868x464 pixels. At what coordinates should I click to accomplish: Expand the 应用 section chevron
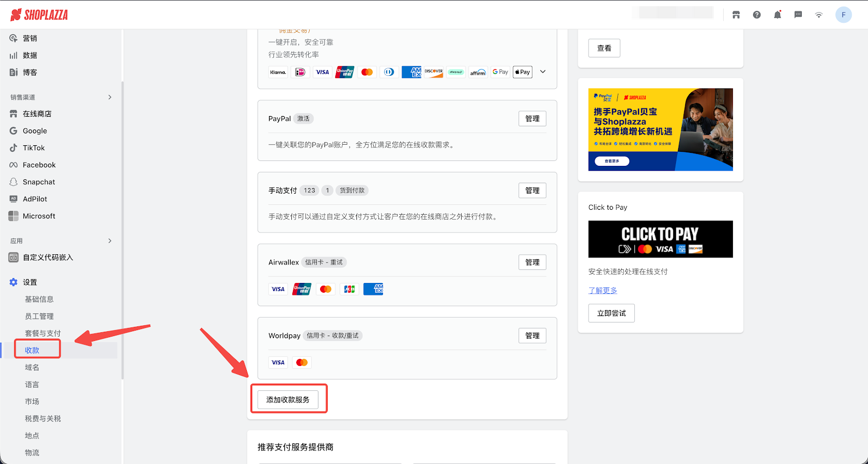[110, 241]
